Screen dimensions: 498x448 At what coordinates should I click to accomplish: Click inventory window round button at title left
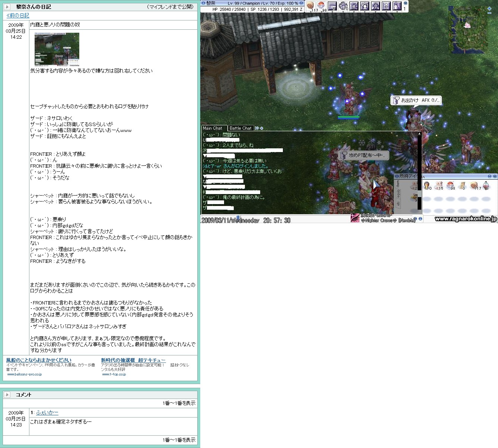(397, 176)
